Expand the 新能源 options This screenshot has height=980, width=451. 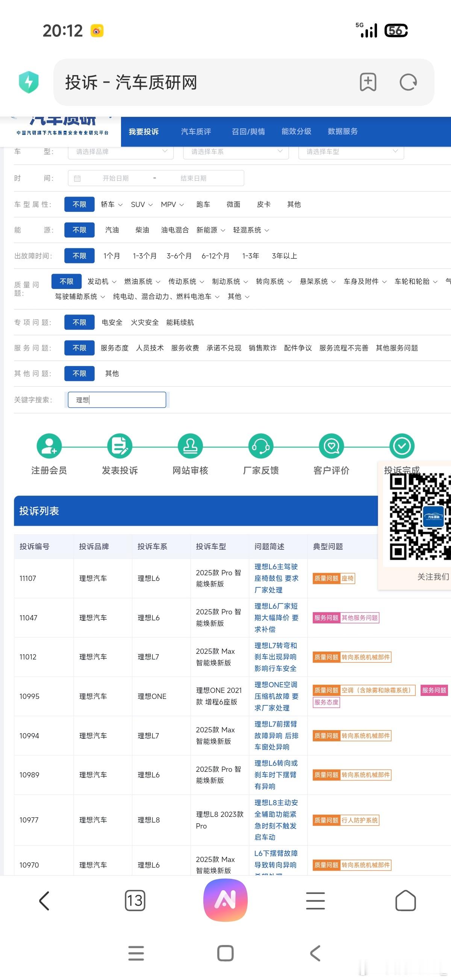click(210, 230)
